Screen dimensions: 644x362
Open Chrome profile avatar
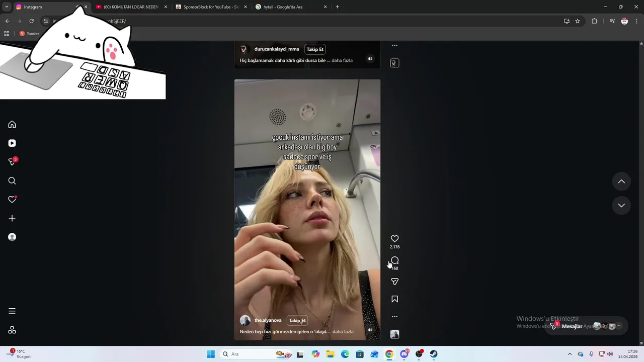click(624, 21)
